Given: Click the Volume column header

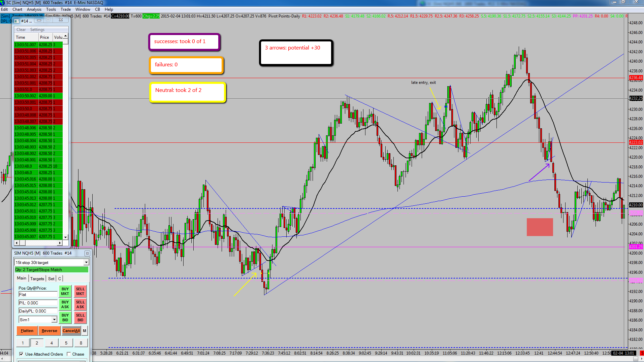Looking at the screenshot, I should [58, 37].
